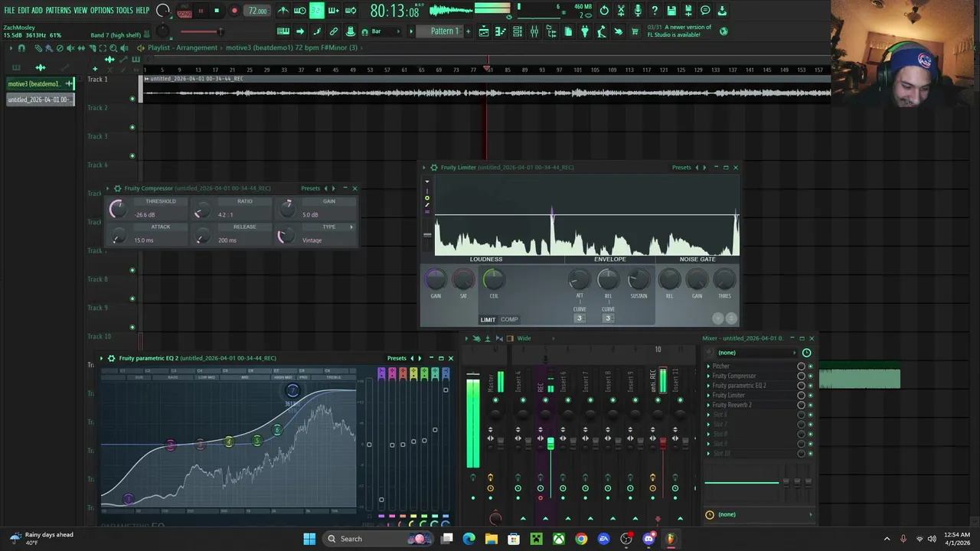Click the plus button next to Pattern 1
The height and width of the screenshot is (551, 980).
click(x=468, y=31)
